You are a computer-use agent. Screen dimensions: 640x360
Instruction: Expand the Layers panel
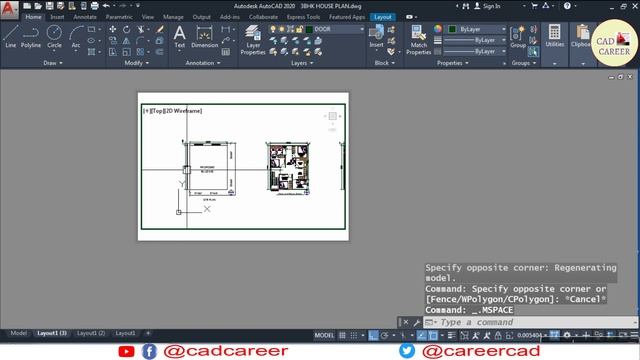coord(302,63)
